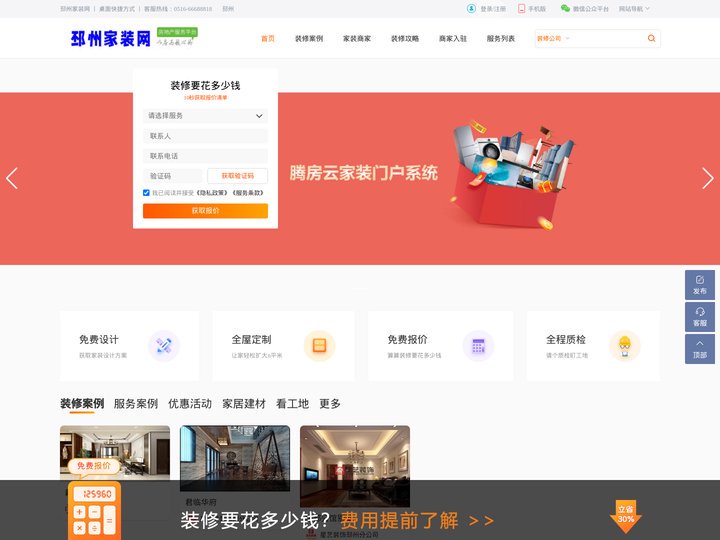Viewport: 720px width, 540px height.
Task: Click the orange floating calculator widget
Action: click(95, 511)
